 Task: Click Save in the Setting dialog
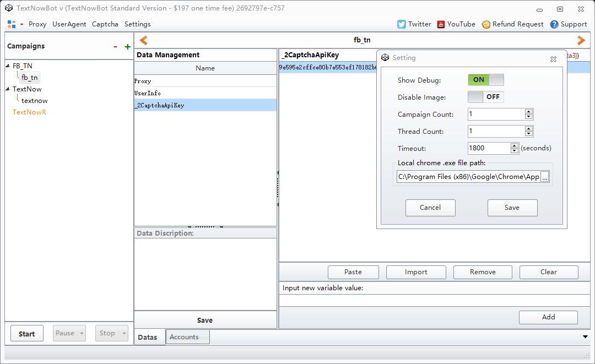[x=512, y=208]
